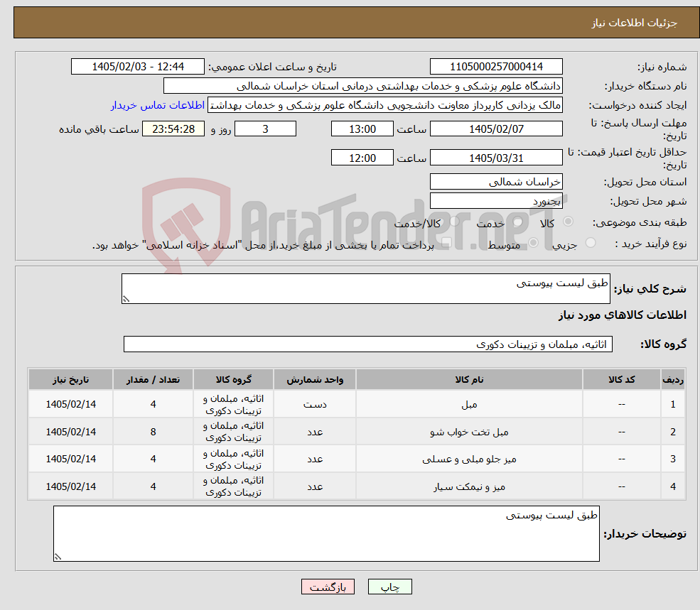The width and height of the screenshot is (700, 610).
Task: Click the public announcement date field
Action: point(137,67)
